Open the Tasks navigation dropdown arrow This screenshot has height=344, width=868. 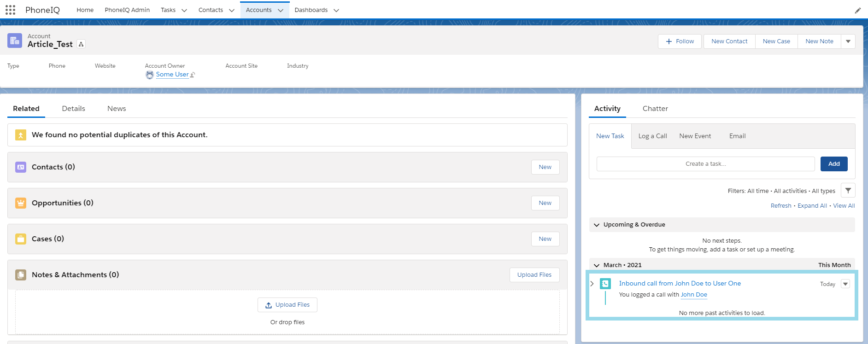[184, 10]
